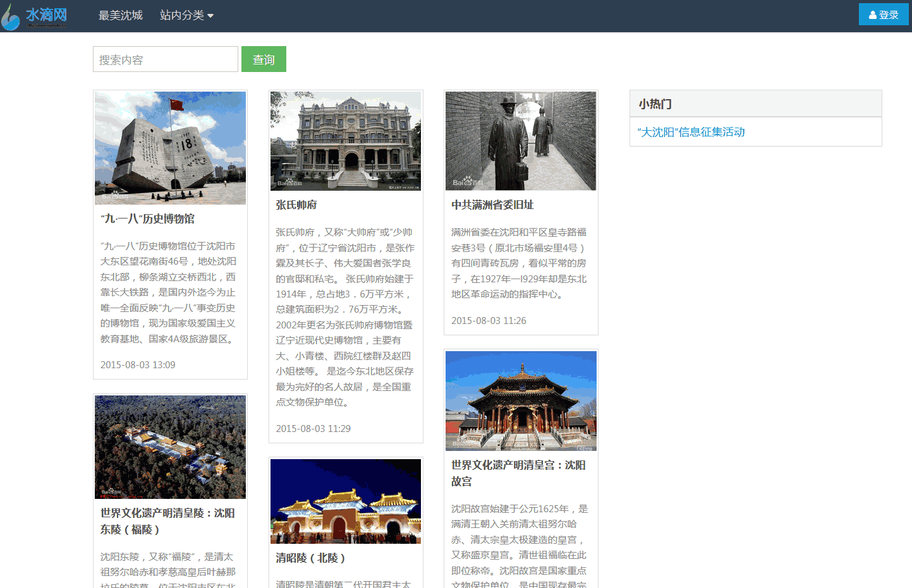This screenshot has width=912, height=588.
Task: Focus the 搜索内容 search input field
Action: click(166, 59)
